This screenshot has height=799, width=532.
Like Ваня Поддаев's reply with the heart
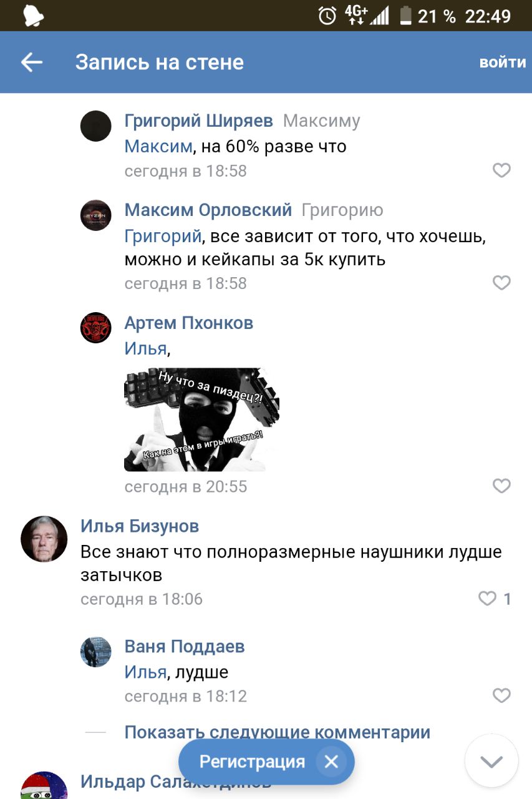501,695
